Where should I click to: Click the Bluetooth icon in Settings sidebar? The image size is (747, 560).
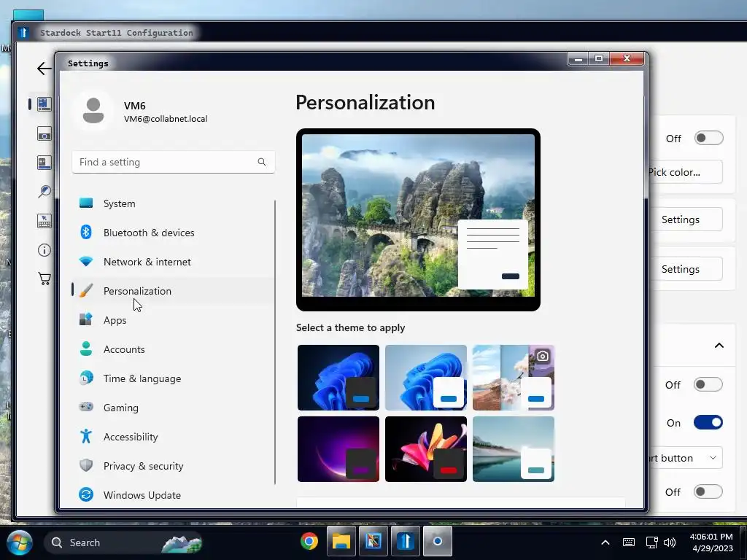86,233
